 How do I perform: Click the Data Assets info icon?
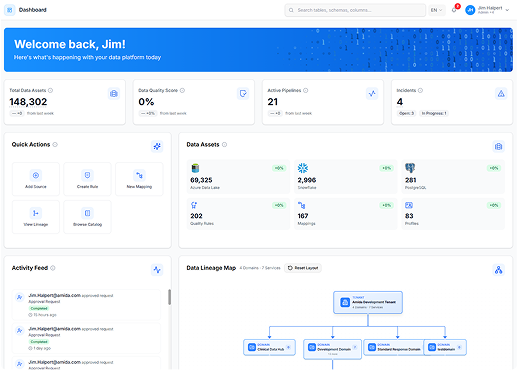(224, 144)
